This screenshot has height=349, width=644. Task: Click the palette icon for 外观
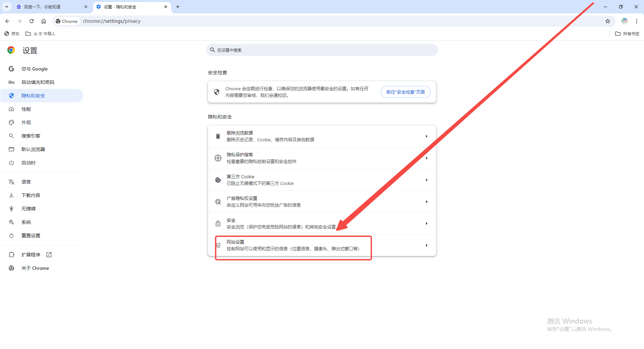(x=11, y=122)
